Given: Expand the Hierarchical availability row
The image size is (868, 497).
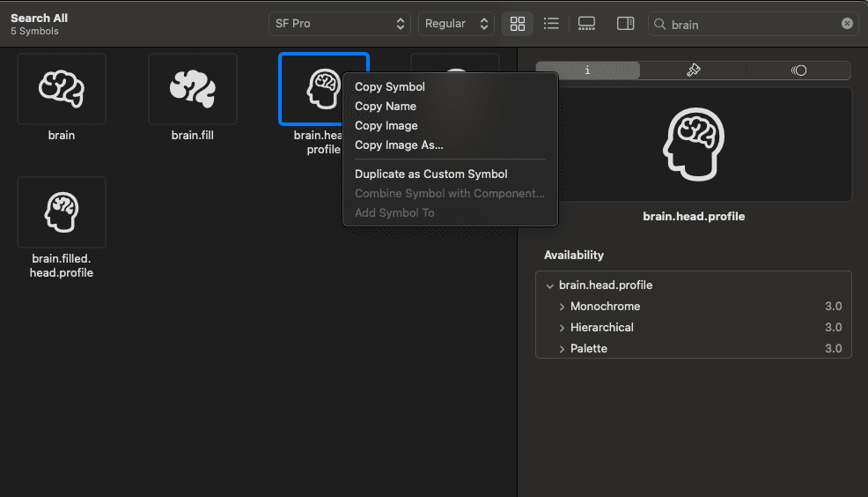Looking at the screenshot, I should (x=562, y=328).
